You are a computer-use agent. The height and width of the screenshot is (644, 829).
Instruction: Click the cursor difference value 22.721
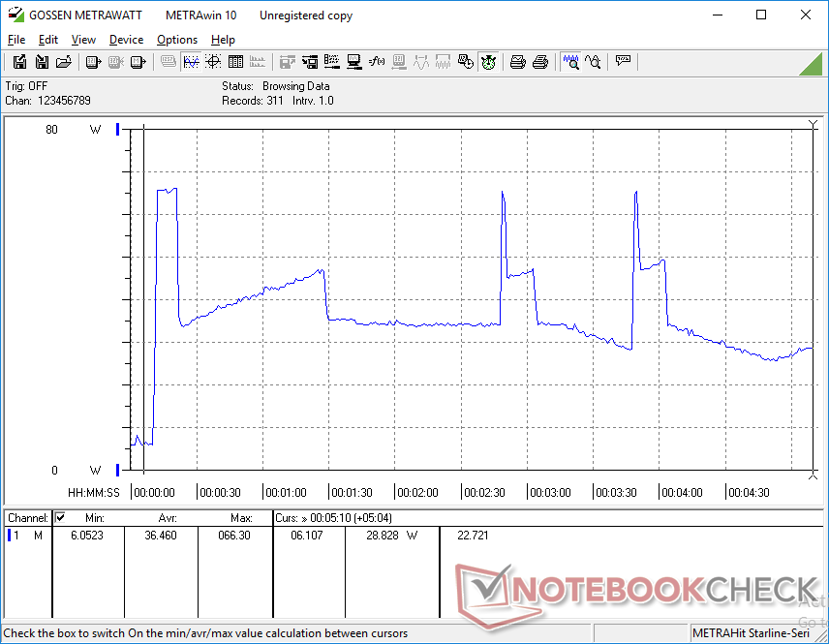(x=473, y=536)
